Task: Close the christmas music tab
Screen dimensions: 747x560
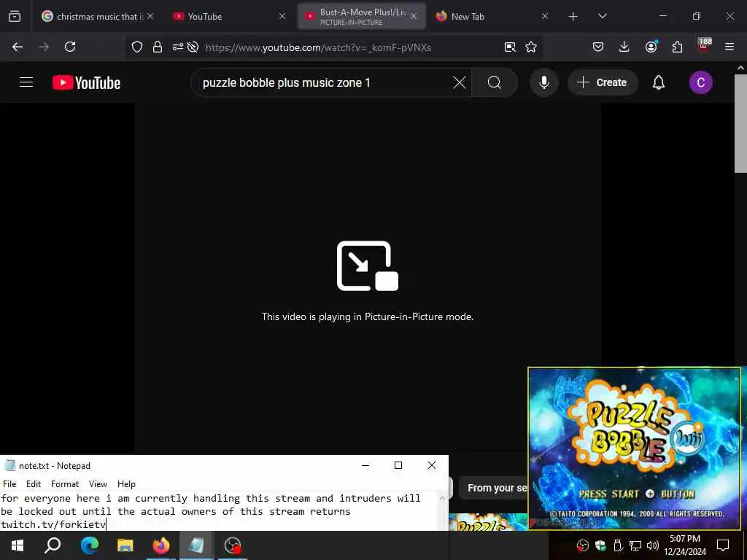Action: 150,16
